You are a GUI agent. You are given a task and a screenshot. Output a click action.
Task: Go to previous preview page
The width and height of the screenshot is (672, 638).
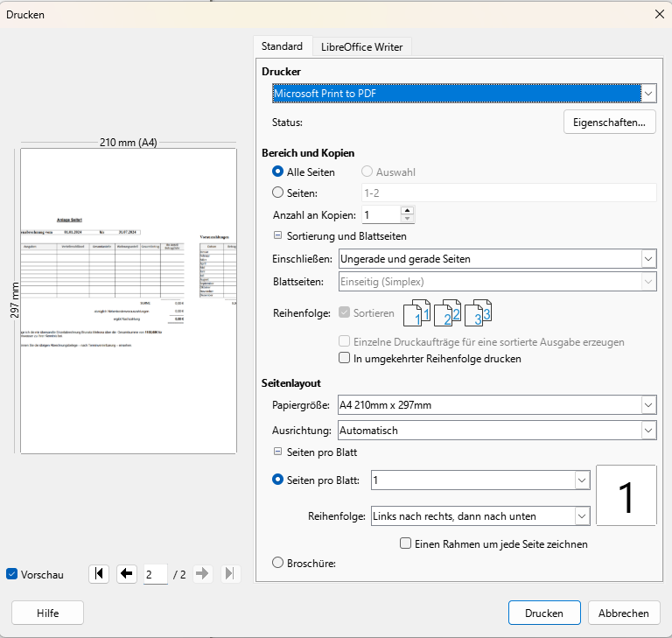point(126,574)
